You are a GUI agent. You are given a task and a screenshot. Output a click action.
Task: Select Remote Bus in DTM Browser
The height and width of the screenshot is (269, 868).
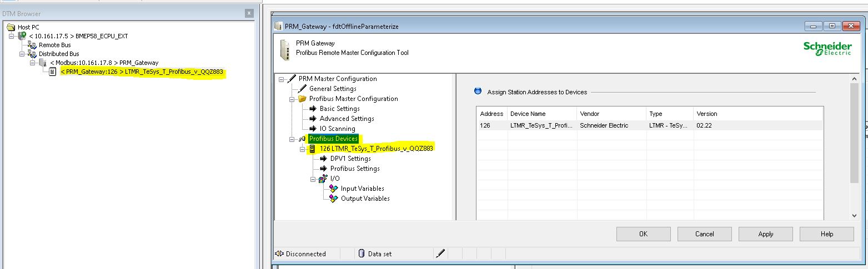point(54,45)
